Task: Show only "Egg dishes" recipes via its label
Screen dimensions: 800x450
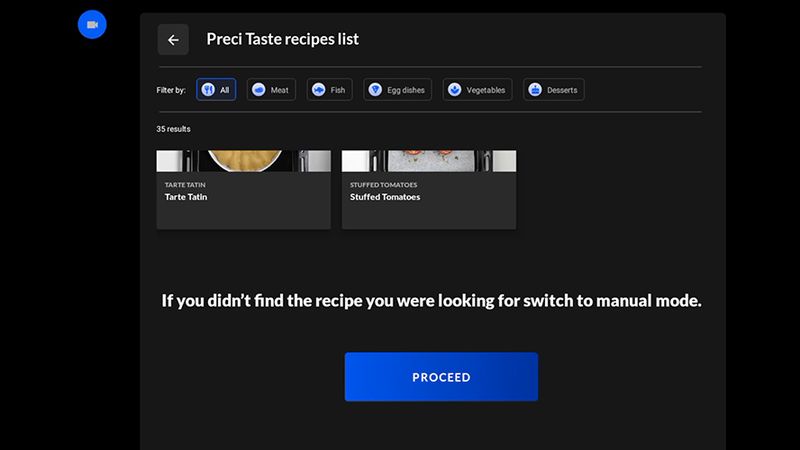Action: pyautogui.click(x=406, y=90)
